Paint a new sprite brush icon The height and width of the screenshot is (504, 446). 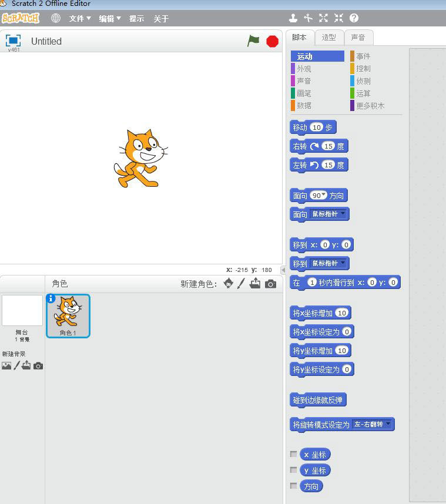point(241,283)
